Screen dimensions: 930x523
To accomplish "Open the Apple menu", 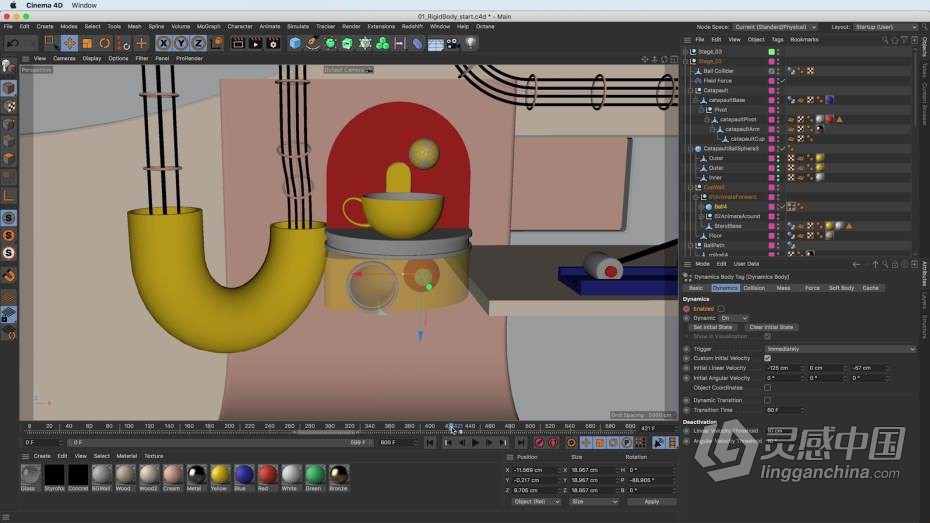I will pyautogui.click(x=12, y=5).
